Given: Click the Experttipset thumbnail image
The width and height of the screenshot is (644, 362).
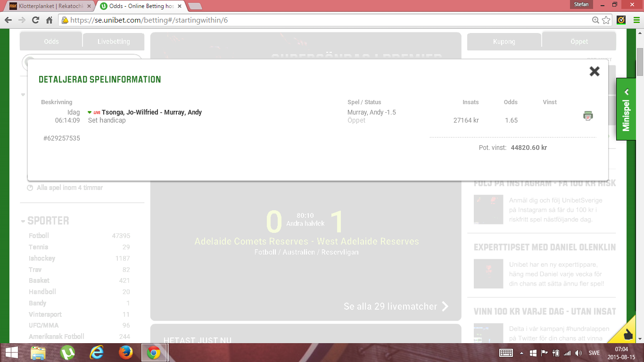Looking at the screenshot, I should click(488, 273).
